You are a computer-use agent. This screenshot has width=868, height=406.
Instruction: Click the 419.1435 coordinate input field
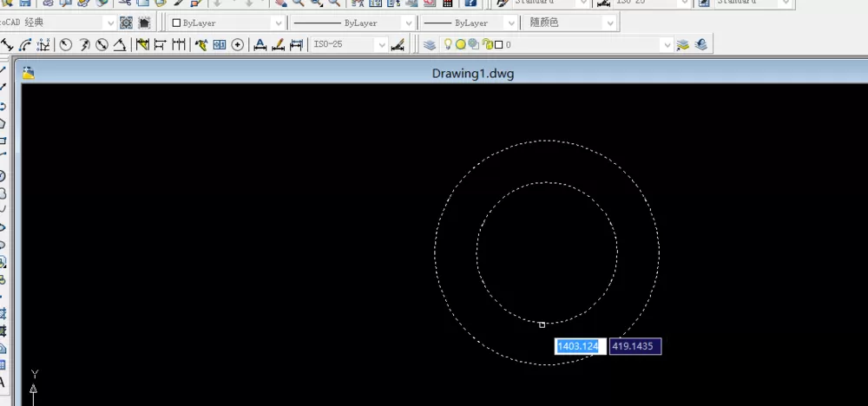point(635,346)
